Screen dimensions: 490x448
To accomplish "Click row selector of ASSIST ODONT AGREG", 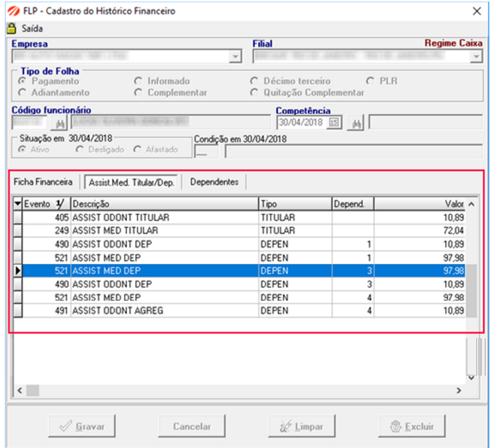I will [18, 311].
